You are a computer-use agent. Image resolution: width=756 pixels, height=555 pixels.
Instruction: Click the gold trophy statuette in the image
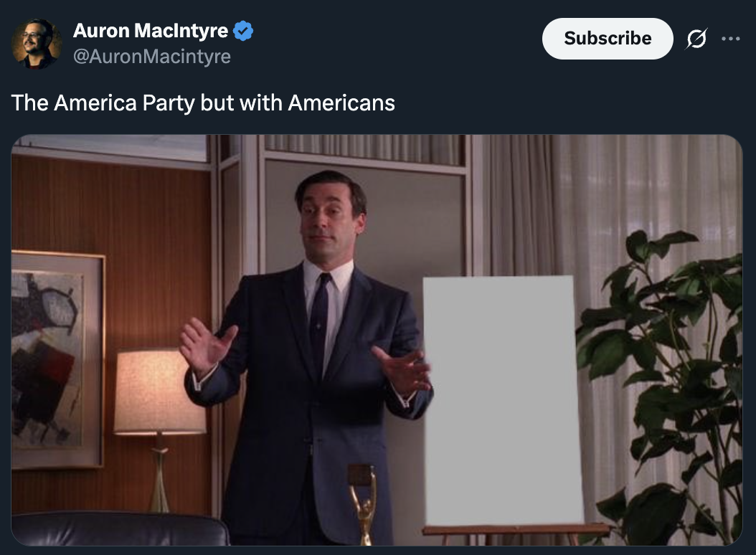pyautogui.click(x=362, y=504)
